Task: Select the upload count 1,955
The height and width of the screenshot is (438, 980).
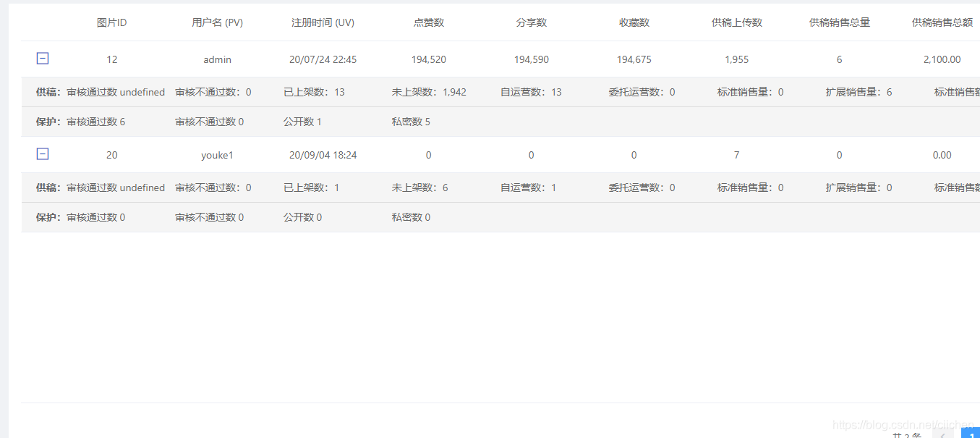Action: pos(737,59)
